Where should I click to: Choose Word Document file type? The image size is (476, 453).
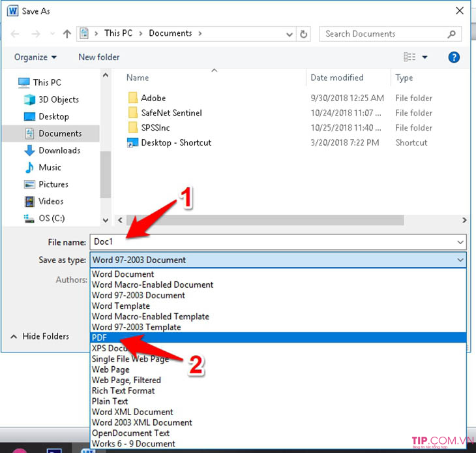pyautogui.click(x=278, y=274)
